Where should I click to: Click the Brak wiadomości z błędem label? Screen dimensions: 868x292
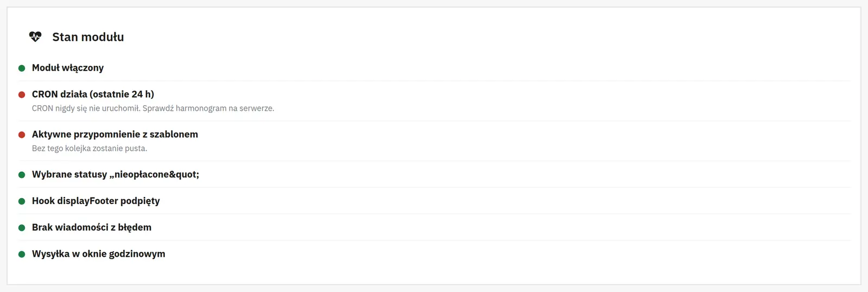click(92, 227)
